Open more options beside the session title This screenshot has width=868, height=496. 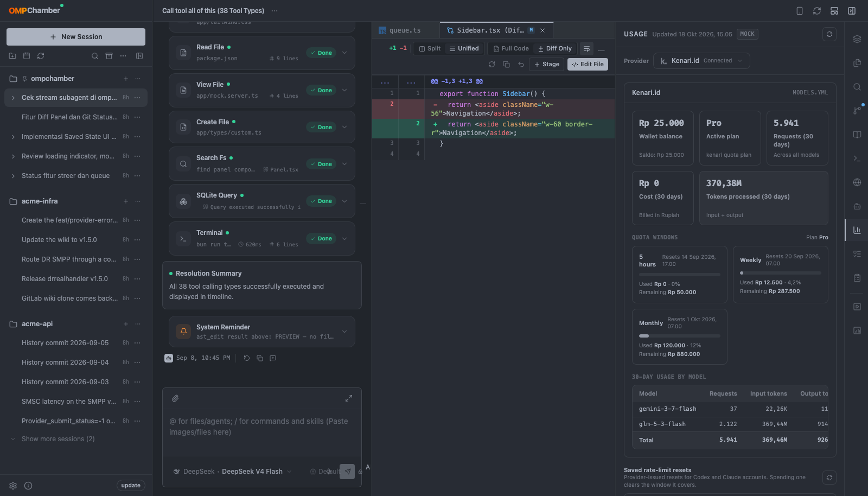tap(275, 11)
